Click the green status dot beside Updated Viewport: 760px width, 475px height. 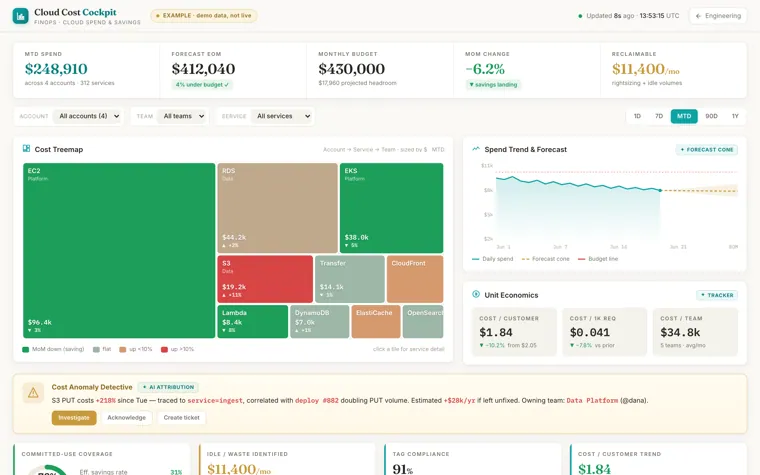[x=580, y=16]
